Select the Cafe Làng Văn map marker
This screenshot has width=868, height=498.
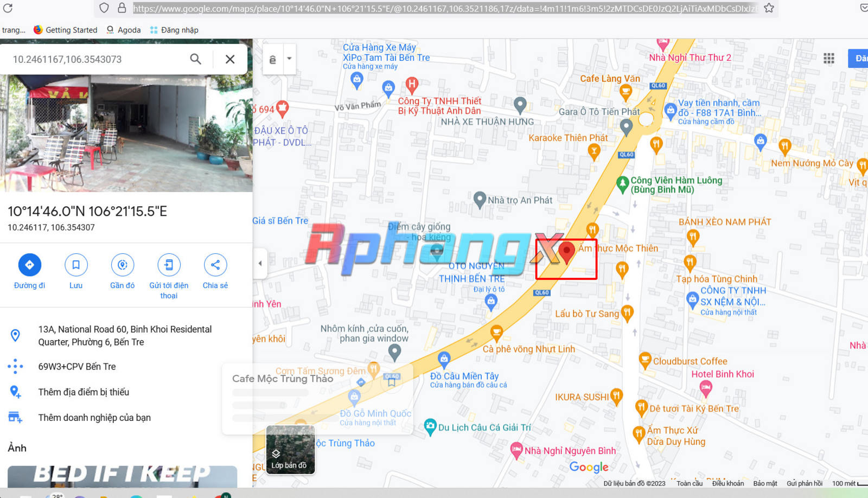(626, 92)
